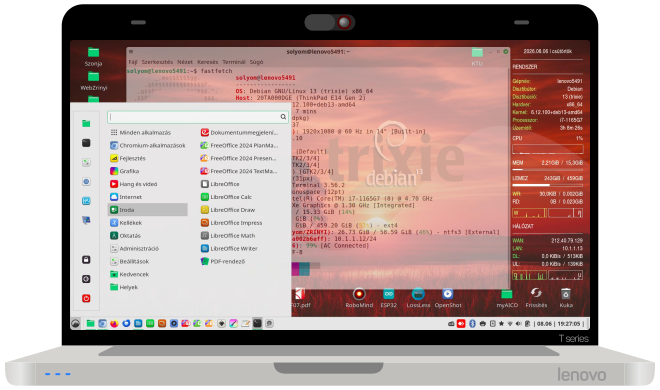The image size is (660, 390).
Task: Open the Helyek category
Action: [x=124, y=287]
